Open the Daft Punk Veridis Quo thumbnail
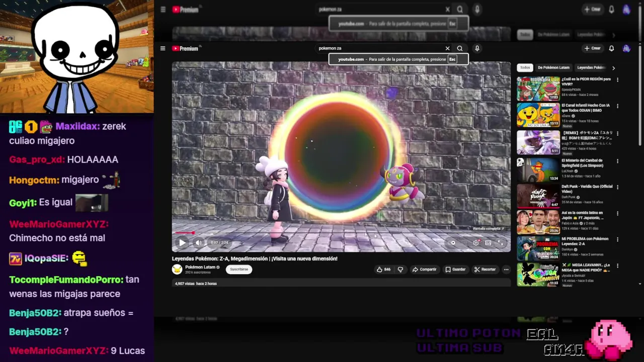Viewport: 644px width, 362px height. click(x=538, y=195)
